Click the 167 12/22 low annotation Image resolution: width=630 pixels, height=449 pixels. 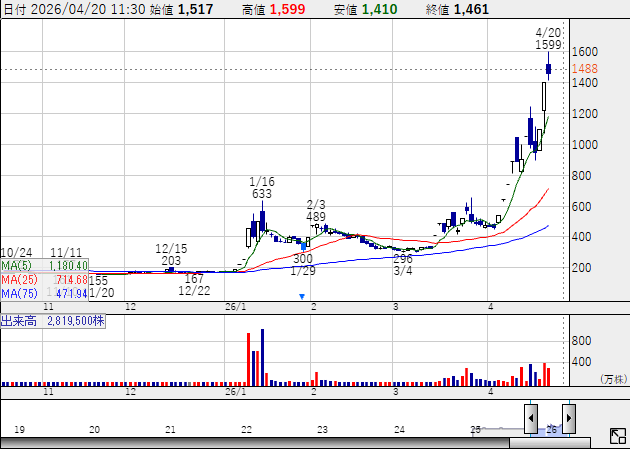(194, 284)
